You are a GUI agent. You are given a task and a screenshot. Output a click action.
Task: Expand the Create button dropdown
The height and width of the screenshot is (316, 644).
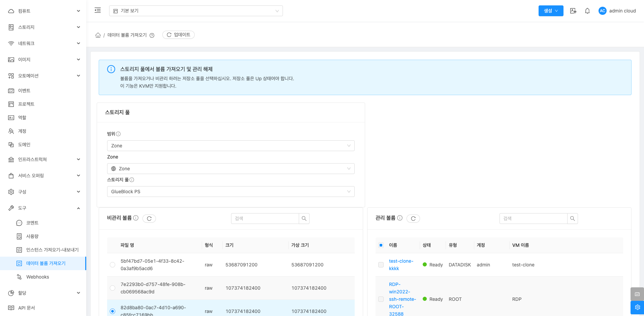tap(551, 11)
